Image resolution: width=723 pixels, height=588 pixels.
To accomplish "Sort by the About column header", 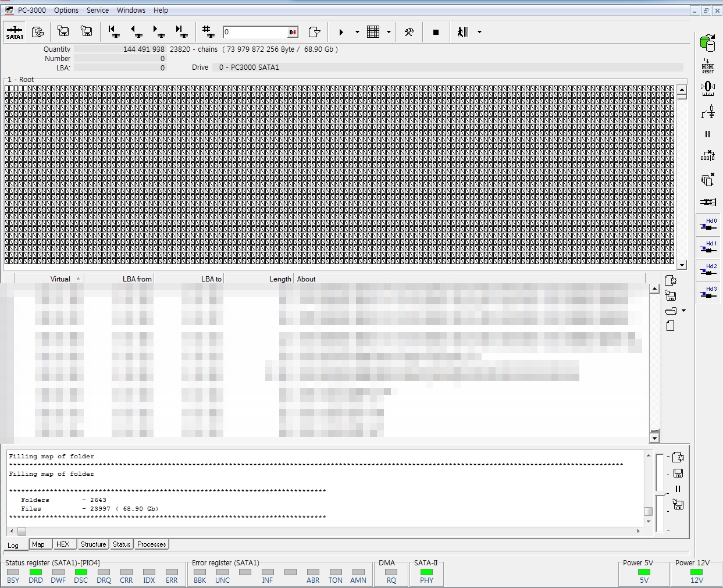I will tap(469, 279).
